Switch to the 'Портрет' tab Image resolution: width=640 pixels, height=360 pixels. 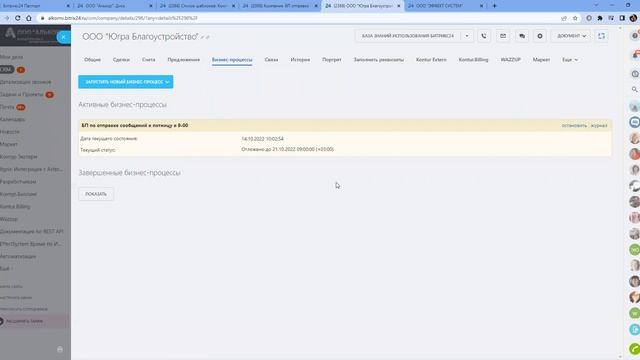coord(331,60)
